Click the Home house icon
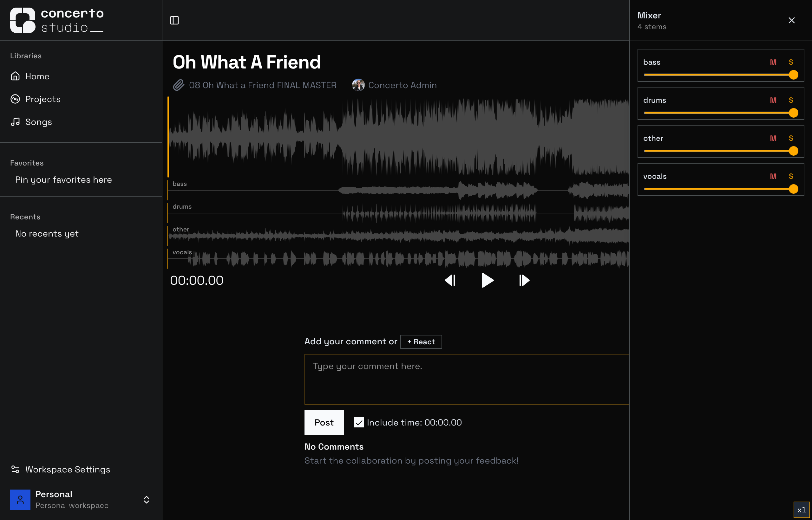 tap(15, 76)
